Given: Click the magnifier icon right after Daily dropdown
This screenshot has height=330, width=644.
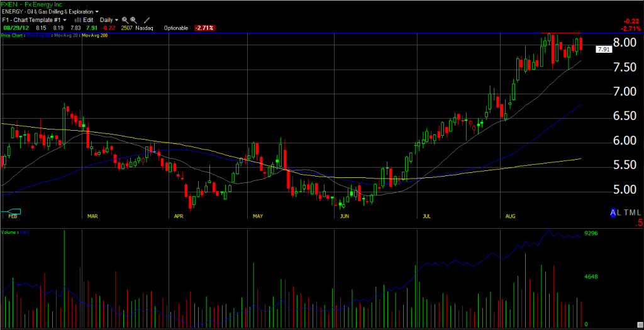Looking at the screenshot, I should coord(125,19).
